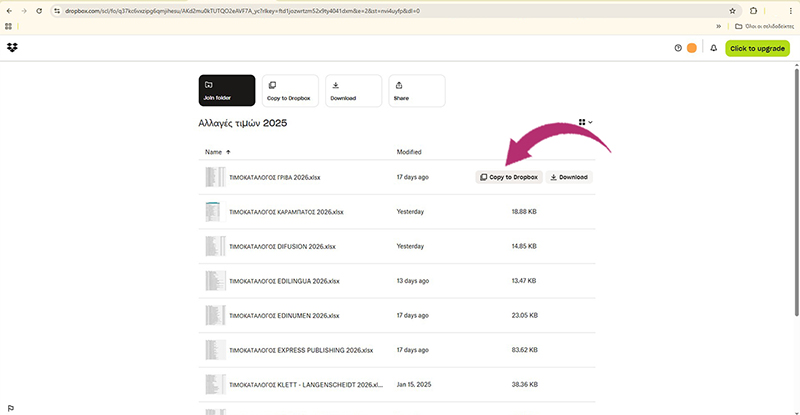Download the ΓΡΙΒΑ 2026.xlsx file
800x415 pixels.
[569, 177]
